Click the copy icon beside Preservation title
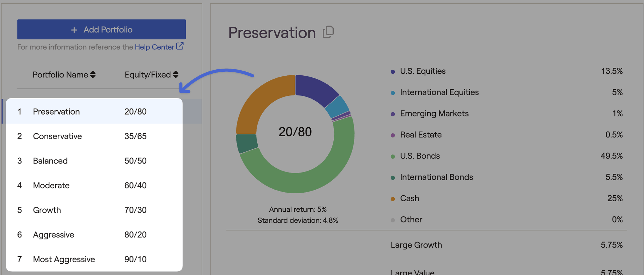The width and height of the screenshot is (644, 275). pos(328,32)
